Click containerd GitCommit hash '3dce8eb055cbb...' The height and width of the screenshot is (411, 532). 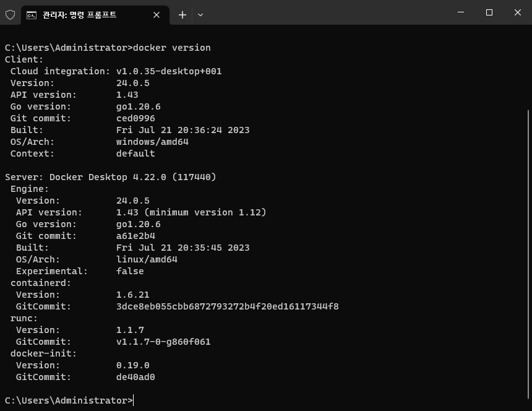tap(228, 306)
